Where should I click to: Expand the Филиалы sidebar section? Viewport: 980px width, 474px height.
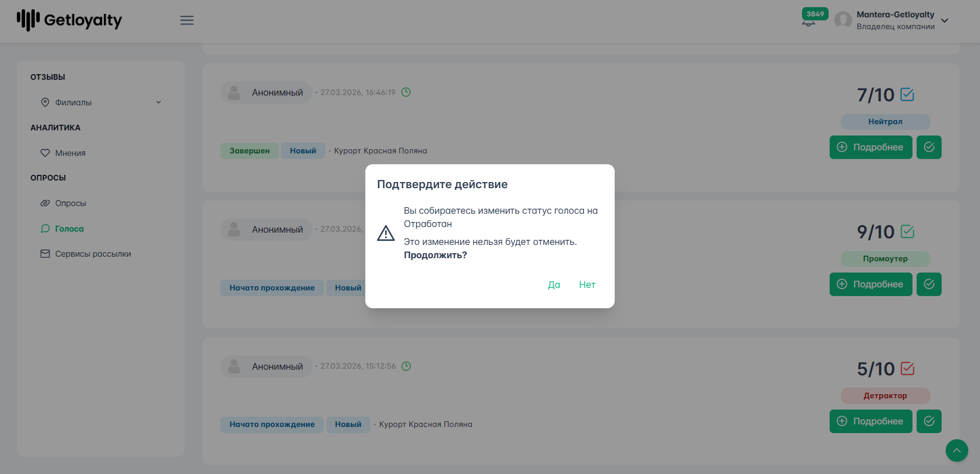click(101, 102)
